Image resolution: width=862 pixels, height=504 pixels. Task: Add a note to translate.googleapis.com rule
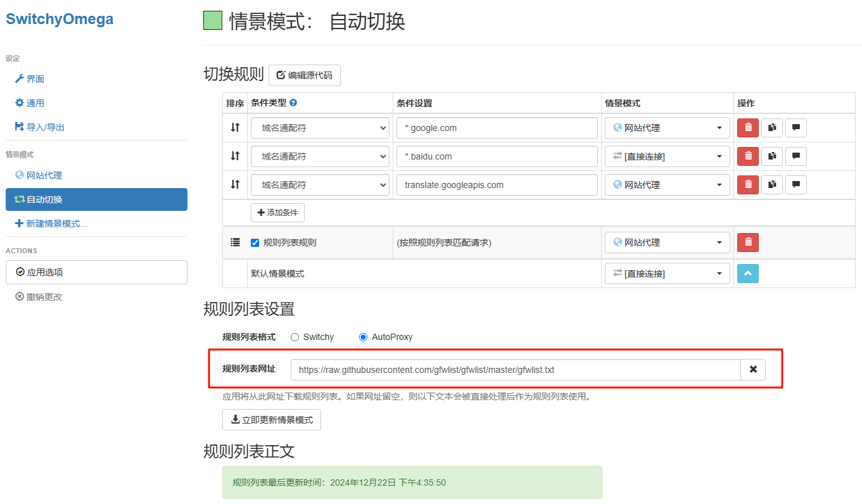pyautogui.click(x=795, y=185)
